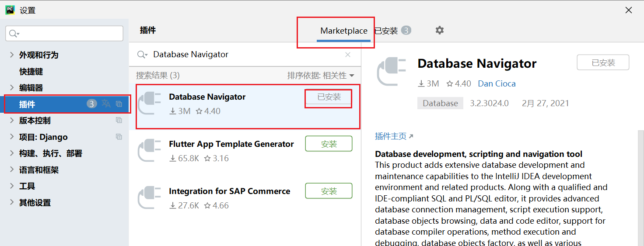Select 快捷键 in settings tree
The width and height of the screenshot is (644, 246).
[x=31, y=71]
